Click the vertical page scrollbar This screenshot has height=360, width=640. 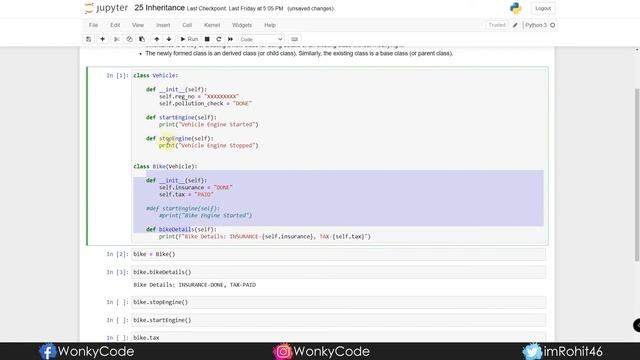click(637, 176)
